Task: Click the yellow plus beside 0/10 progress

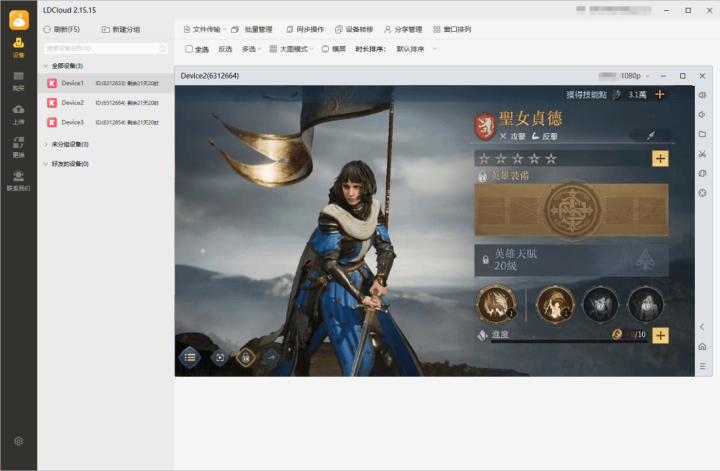Action: 660,336
